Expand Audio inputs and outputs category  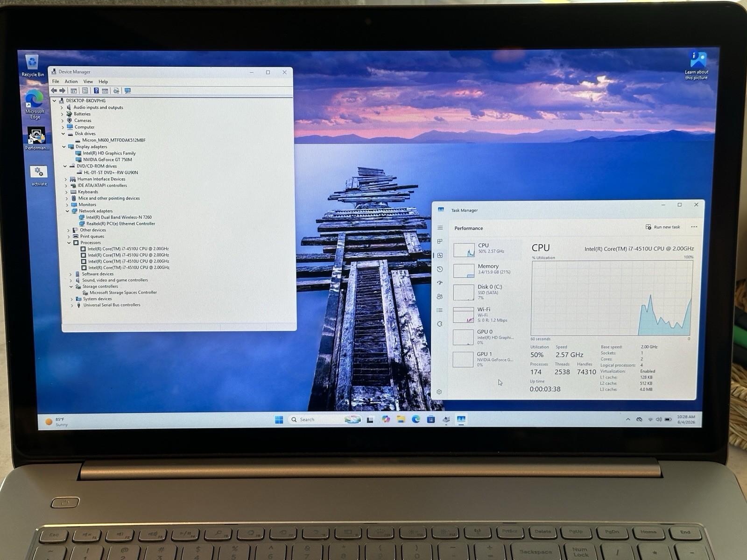(x=62, y=107)
